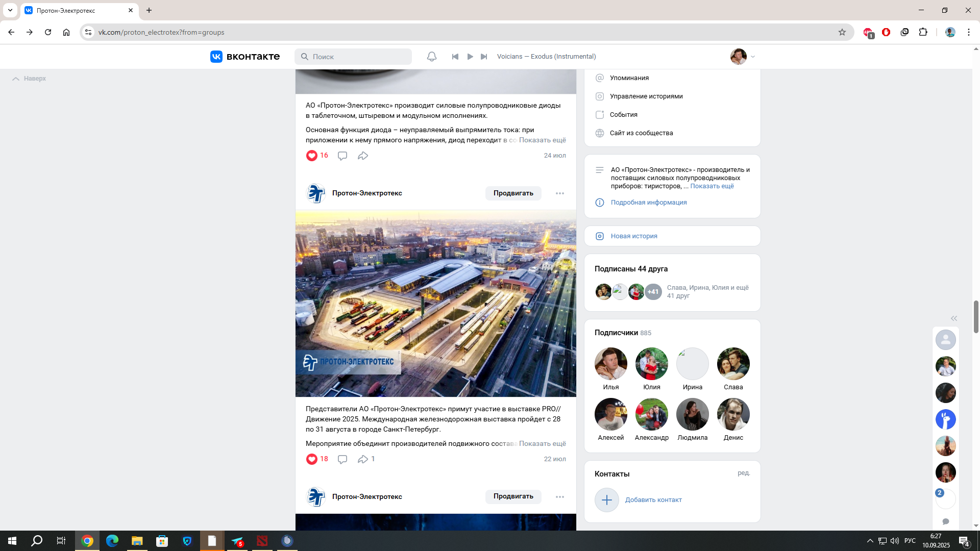Skip to next audio track
Viewport: 980px width, 551px height.
[484, 57]
